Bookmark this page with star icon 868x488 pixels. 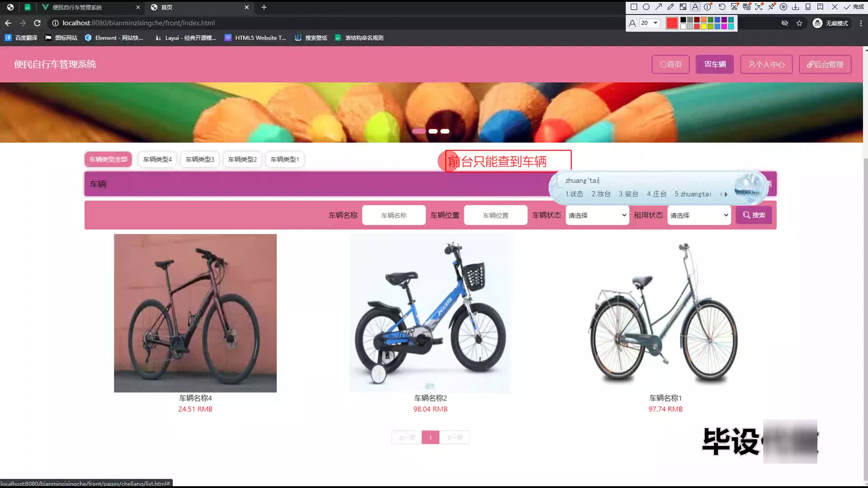[799, 23]
